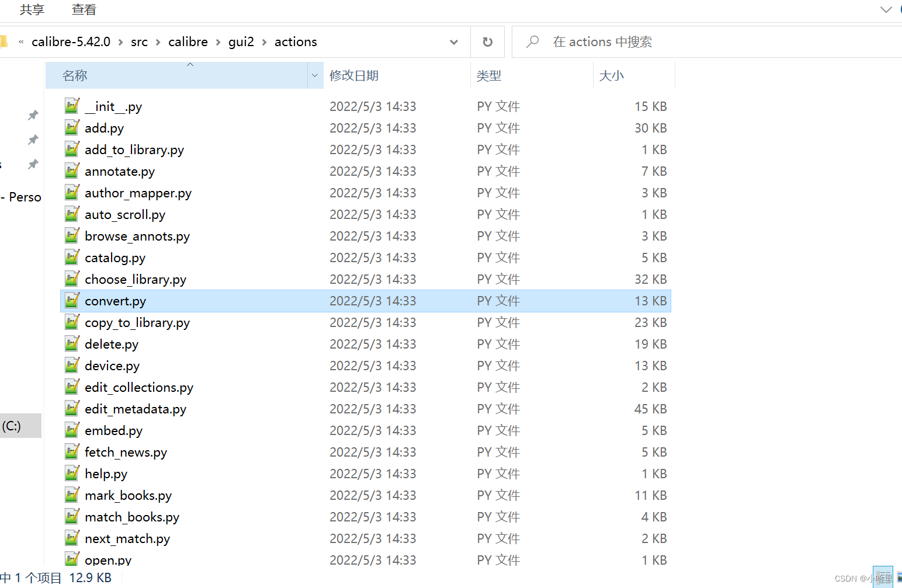Open the Name column filter dropdown
The image size is (902, 588).
[x=315, y=75]
